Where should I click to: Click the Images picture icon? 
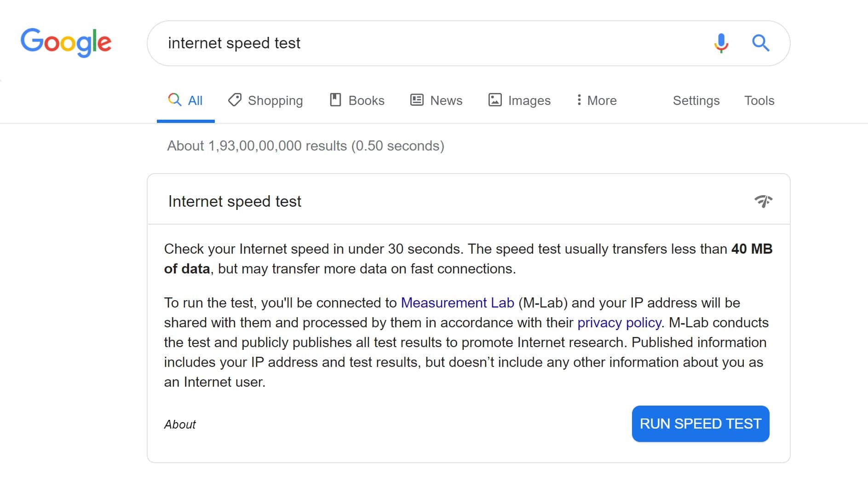(495, 100)
